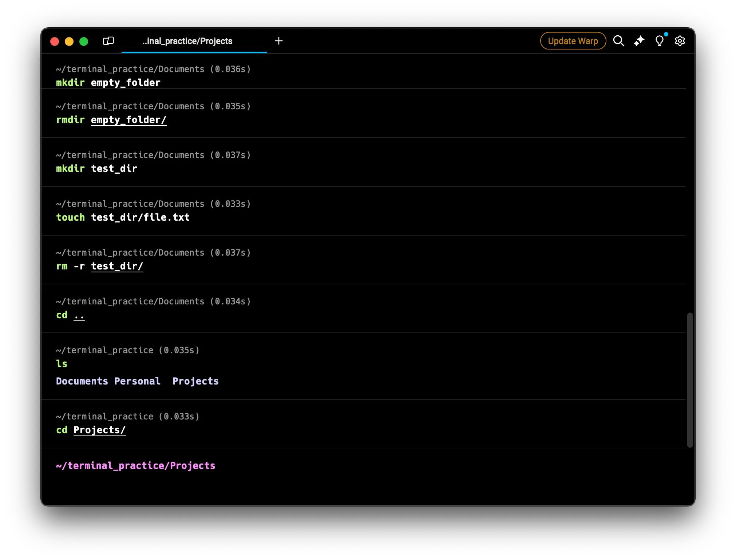Click the underlined test_dir/ path
The width and height of the screenshot is (736, 560).
(x=117, y=266)
